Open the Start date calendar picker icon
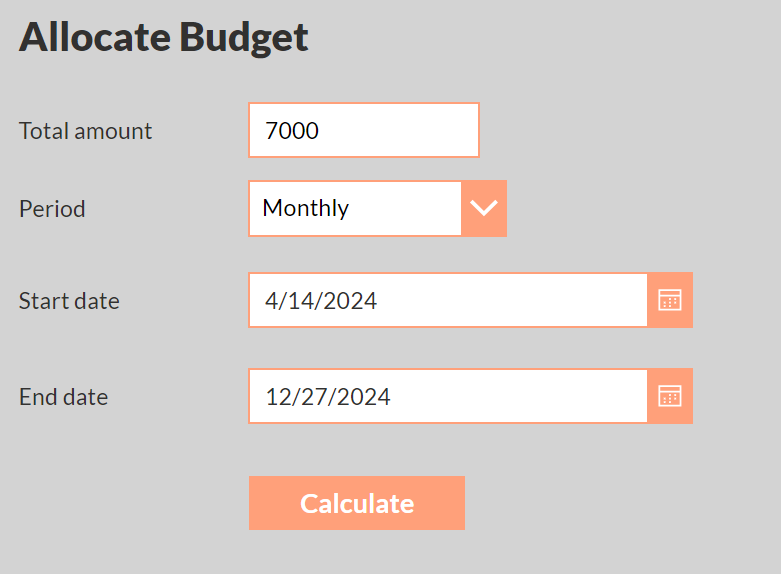 (x=670, y=300)
